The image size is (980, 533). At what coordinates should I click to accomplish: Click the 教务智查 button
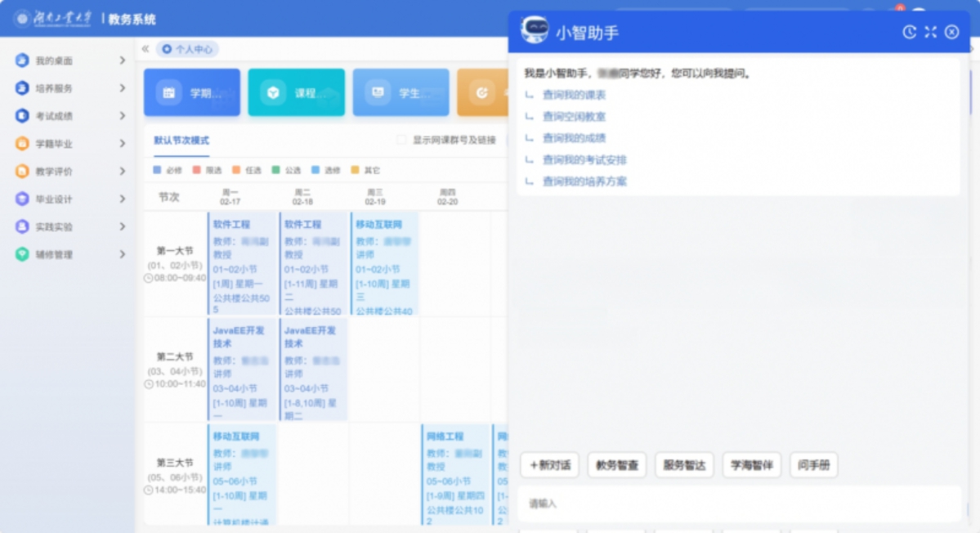click(x=617, y=465)
